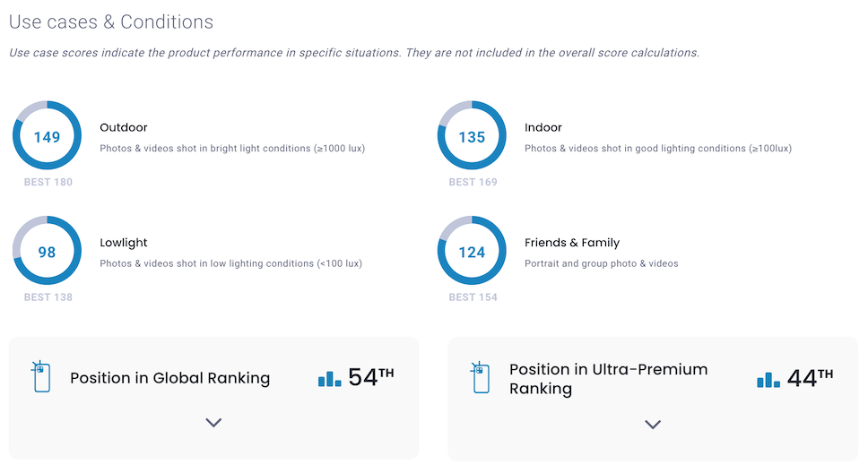The height and width of the screenshot is (473, 868).
Task: Expand the Position in Global Ranking chevron
Action: (x=213, y=423)
